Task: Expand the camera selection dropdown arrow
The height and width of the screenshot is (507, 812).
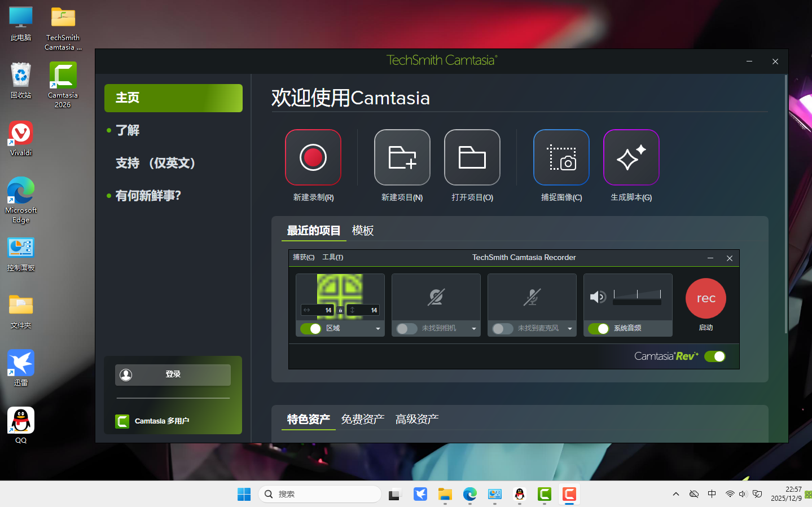Action: click(x=474, y=329)
